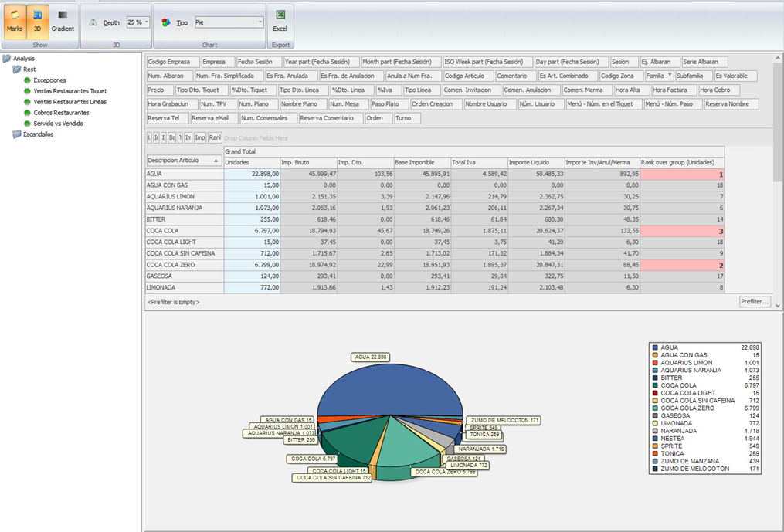Open the chart Tipo Pie dropdown
Screen dimensions: 784x532
pos(229,23)
